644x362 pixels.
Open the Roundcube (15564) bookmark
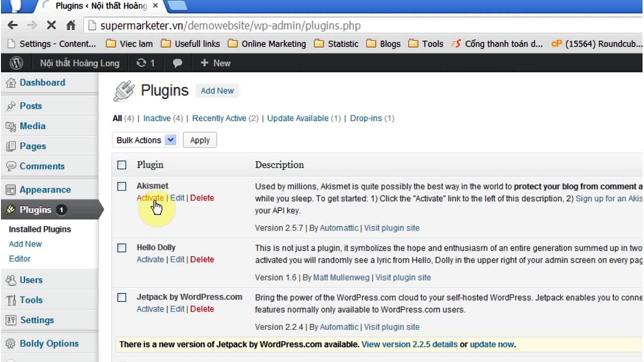coord(597,44)
